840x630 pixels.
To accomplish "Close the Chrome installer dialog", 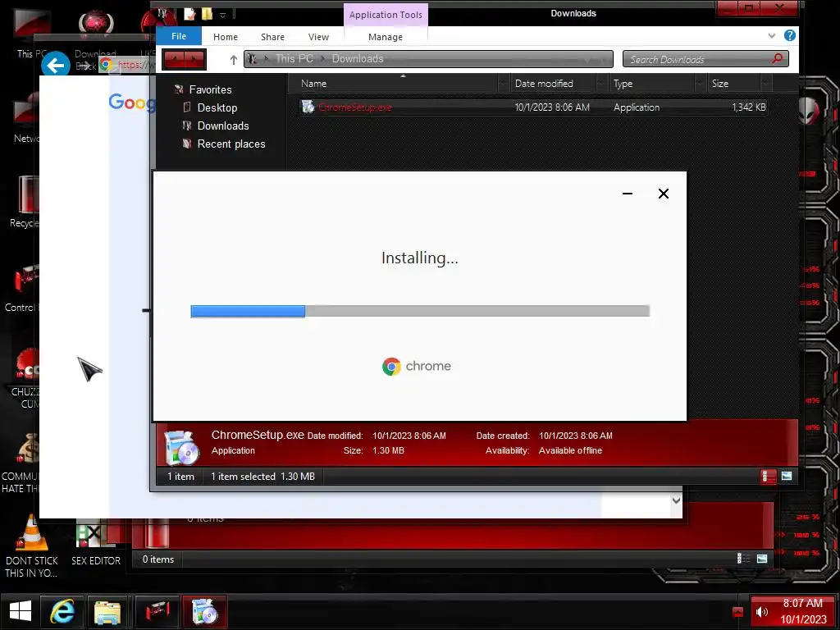I will [663, 194].
